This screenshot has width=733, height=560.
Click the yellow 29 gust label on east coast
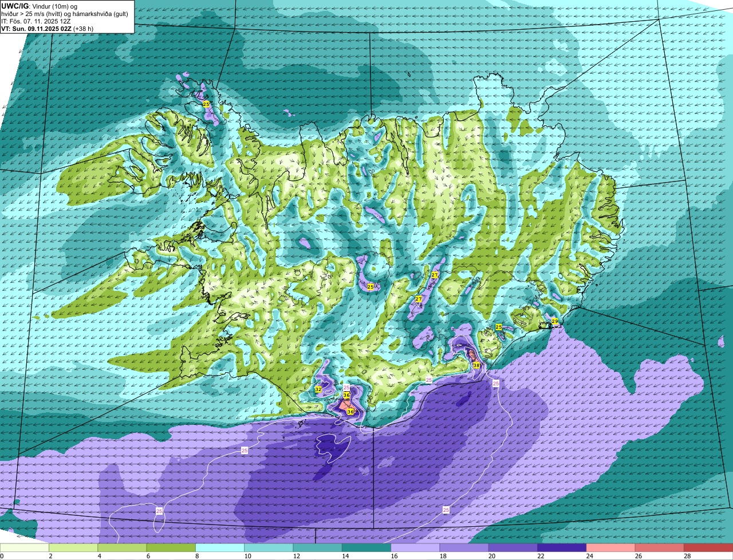(554, 321)
